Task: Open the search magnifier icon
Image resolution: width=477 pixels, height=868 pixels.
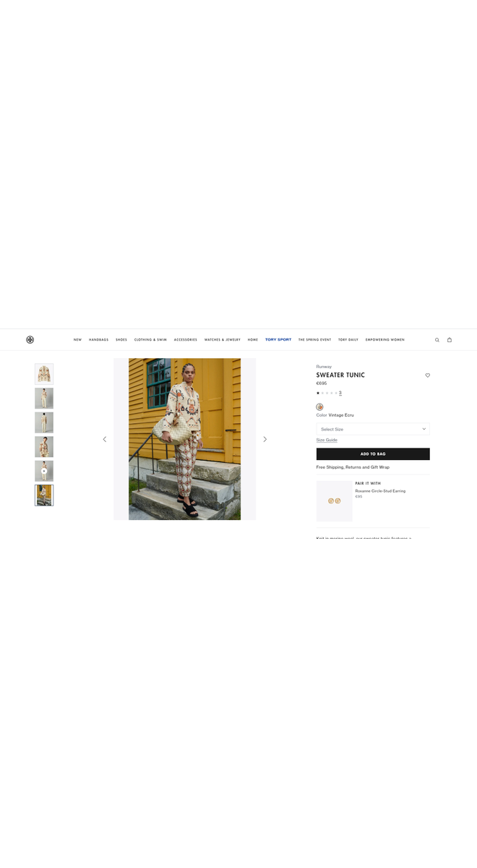Action: [437, 340]
